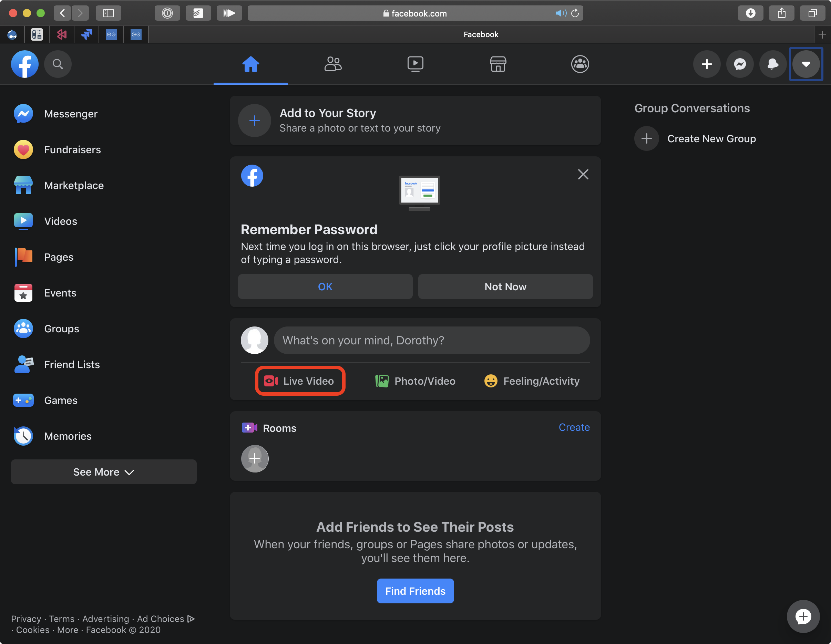The image size is (831, 644).
Task: Switch to the Watch video tab
Action: coord(415,64)
